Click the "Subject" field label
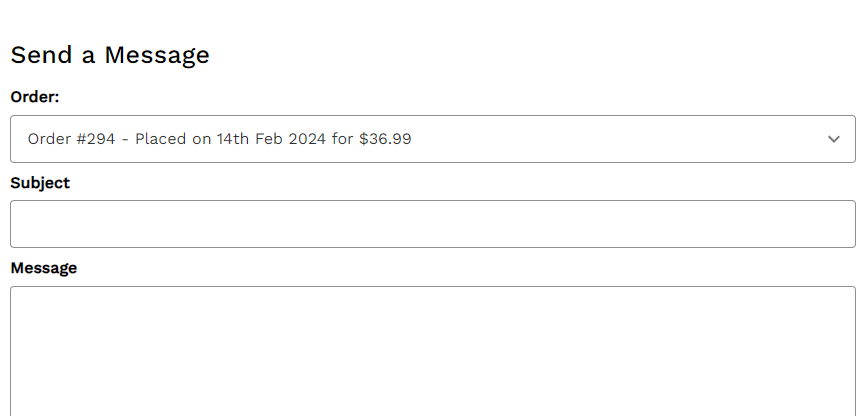 (x=40, y=183)
